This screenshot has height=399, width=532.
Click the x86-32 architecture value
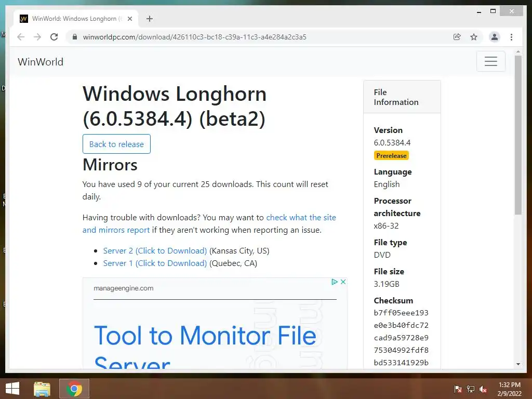coord(386,225)
